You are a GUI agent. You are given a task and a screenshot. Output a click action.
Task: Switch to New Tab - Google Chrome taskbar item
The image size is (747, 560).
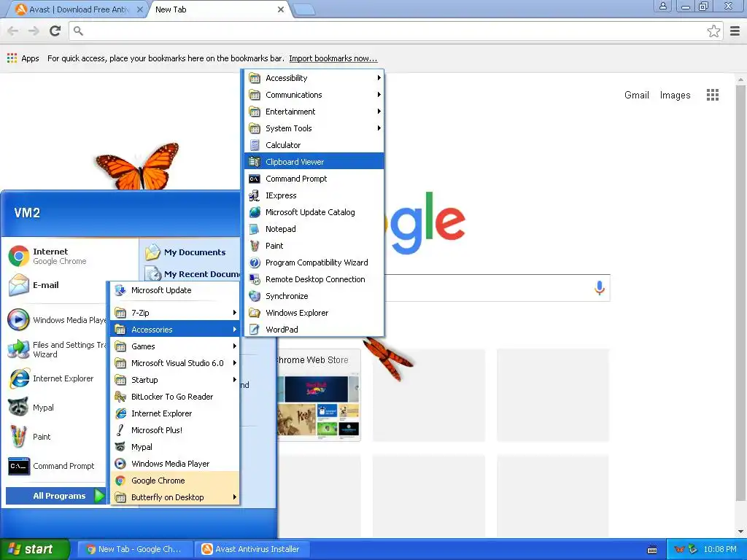pos(135,549)
